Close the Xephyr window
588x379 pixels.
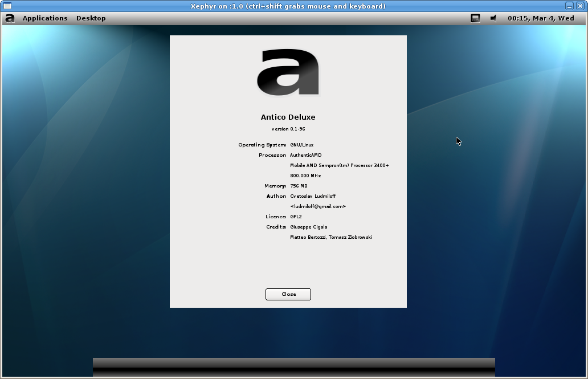click(x=580, y=6)
